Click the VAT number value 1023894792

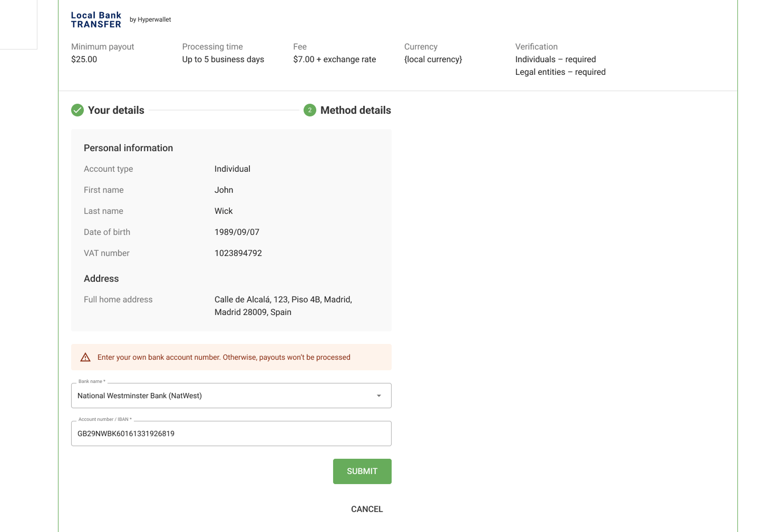click(x=238, y=253)
